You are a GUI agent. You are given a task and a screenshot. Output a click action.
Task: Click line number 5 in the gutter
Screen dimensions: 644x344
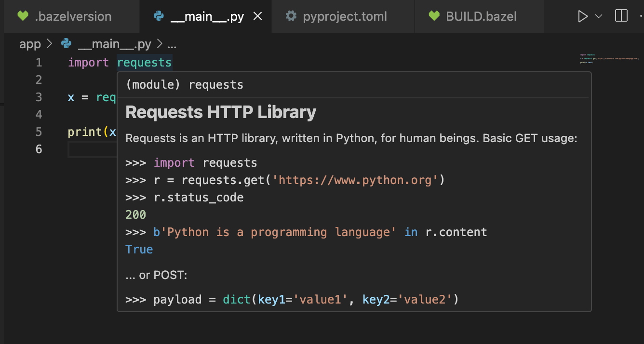click(x=39, y=132)
